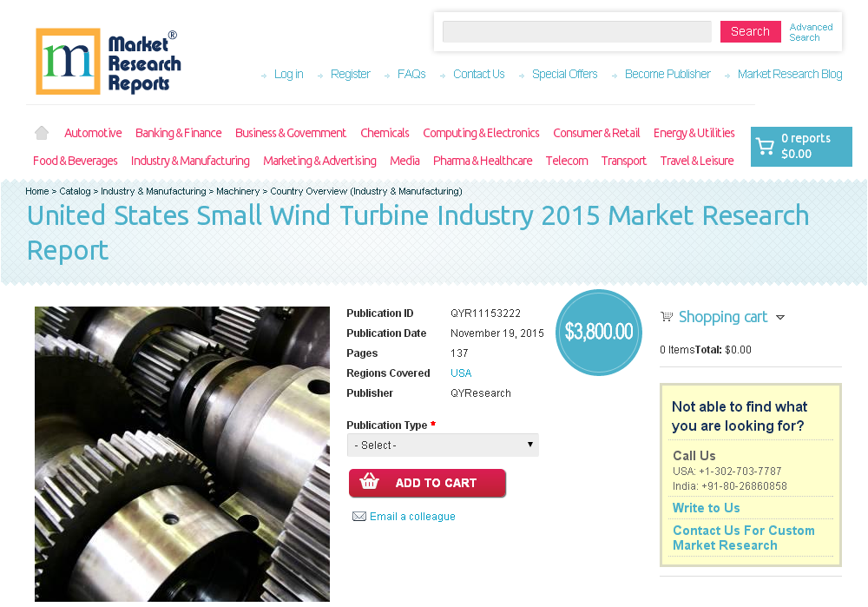The image size is (868, 607).
Task: Browse Industry & Manufacturing menu category
Action: coord(190,161)
